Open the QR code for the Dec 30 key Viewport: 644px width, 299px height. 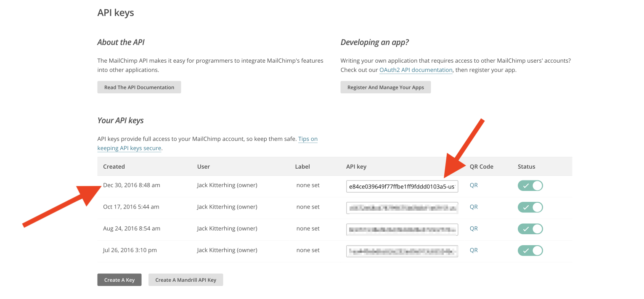(474, 185)
